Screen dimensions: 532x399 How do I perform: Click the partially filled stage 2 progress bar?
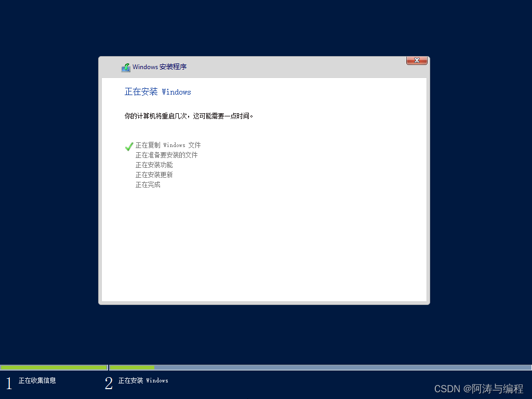tap(131, 367)
